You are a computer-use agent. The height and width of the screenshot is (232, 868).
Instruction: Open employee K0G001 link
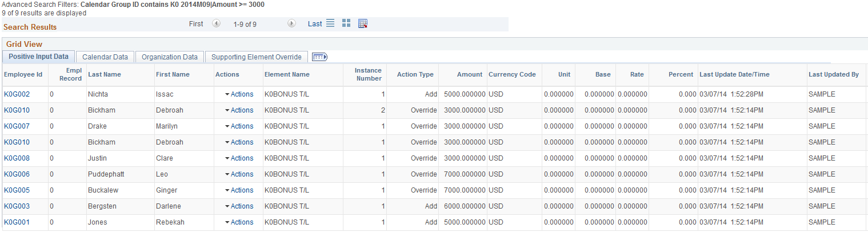17,222
